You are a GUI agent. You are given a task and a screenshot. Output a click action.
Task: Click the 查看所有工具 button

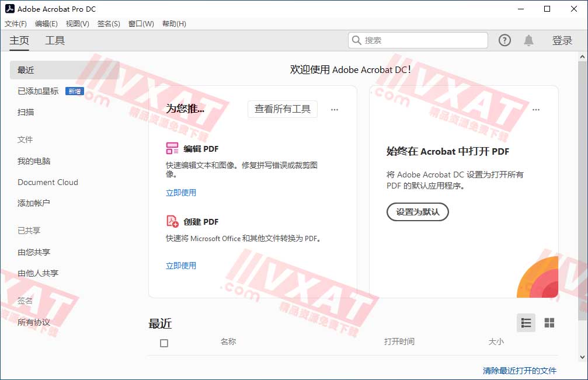coord(283,109)
